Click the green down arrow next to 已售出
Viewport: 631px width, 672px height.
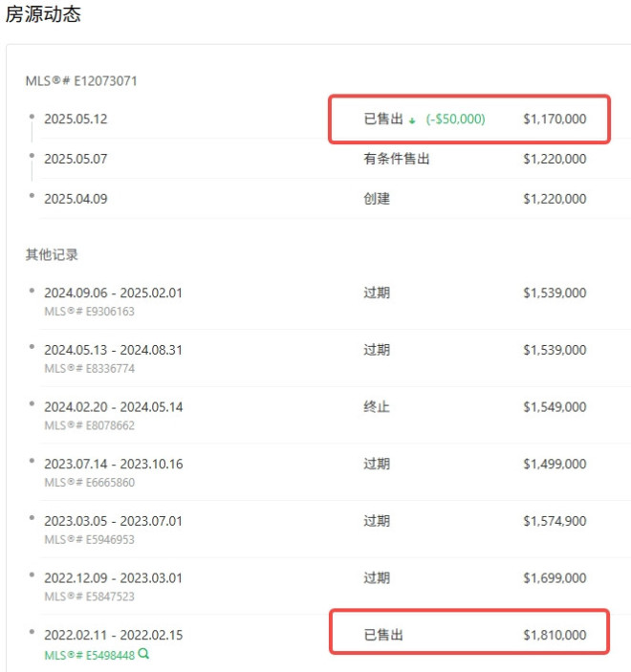[412, 120]
